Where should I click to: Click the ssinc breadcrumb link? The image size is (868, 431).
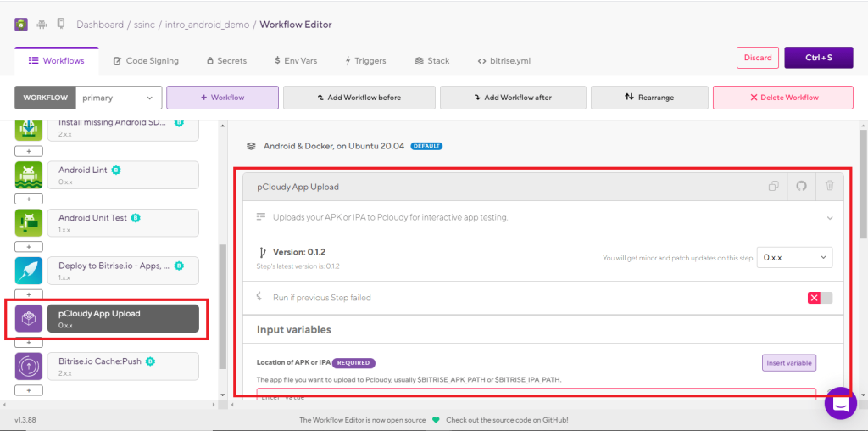coord(146,25)
